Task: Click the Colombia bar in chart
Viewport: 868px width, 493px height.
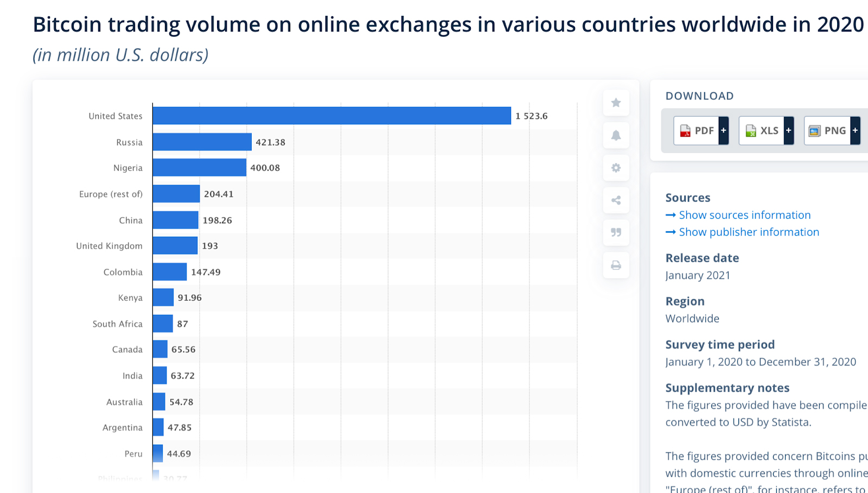Action: click(170, 271)
